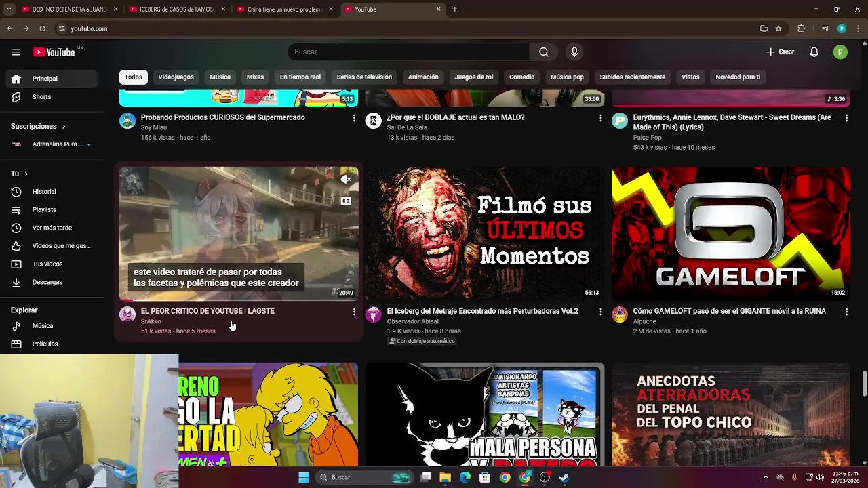Open the notifications bell

pos(814,52)
